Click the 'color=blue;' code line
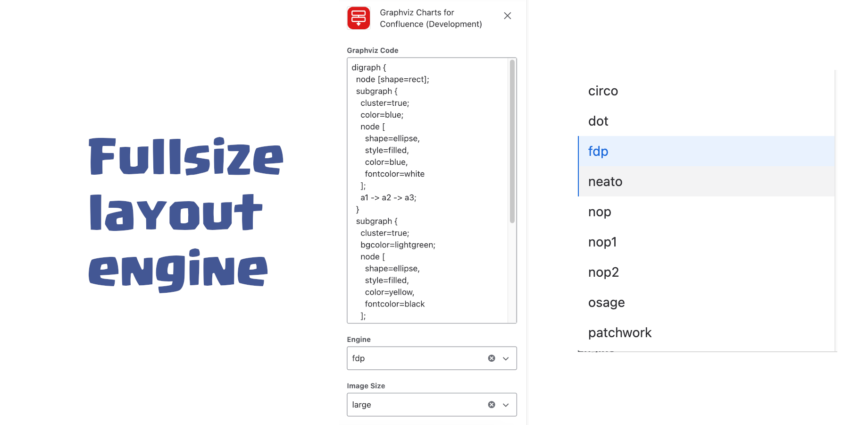Image resolution: width=868 pixels, height=425 pixels. click(x=382, y=115)
